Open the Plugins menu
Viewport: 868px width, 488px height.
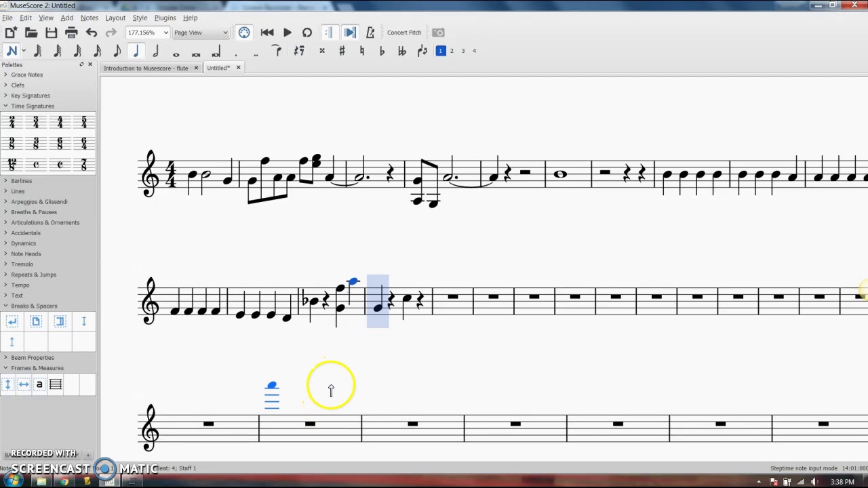pyautogui.click(x=165, y=18)
